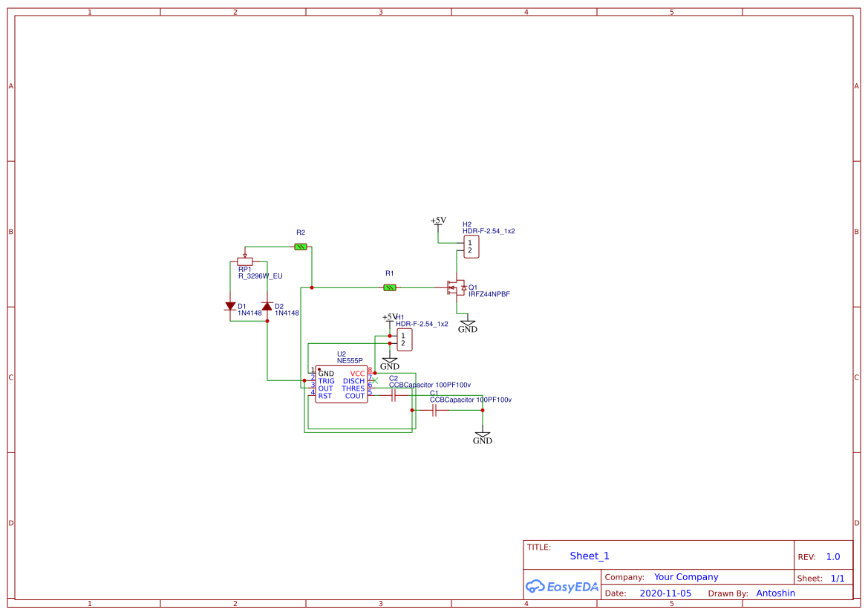Select the H1 HDR-F-2.54_1x2 header symbol
Viewport: 868px width, 615px height.
(x=405, y=339)
